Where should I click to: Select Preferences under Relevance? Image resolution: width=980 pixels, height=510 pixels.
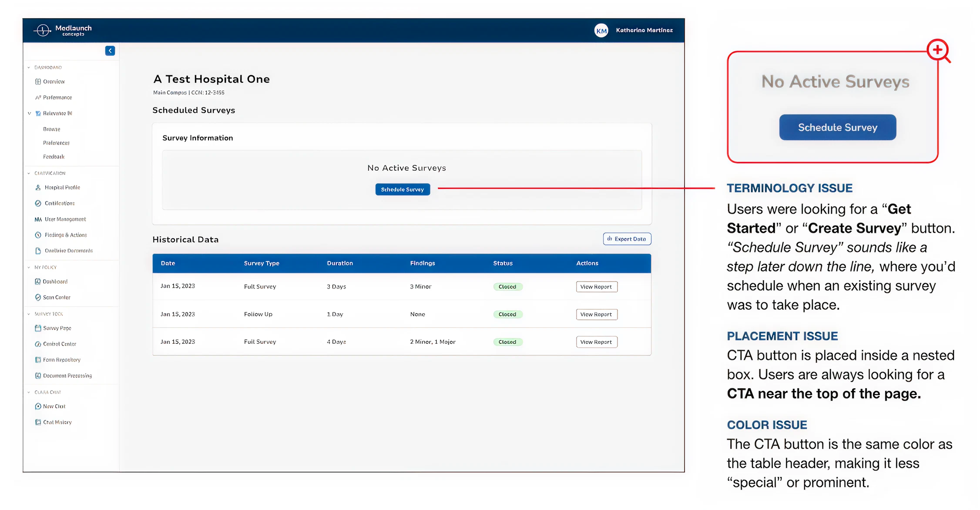pyautogui.click(x=56, y=143)
